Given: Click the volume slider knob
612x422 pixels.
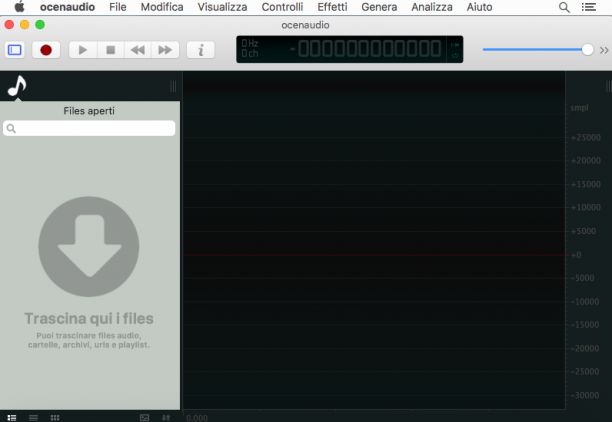Looking at the screenshot, I should tap(587, 50).
